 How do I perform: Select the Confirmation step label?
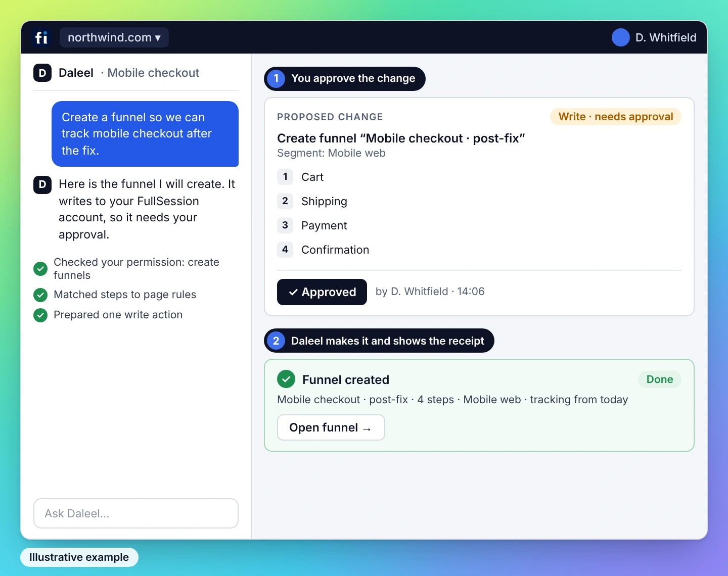click(x=335, y=250)
